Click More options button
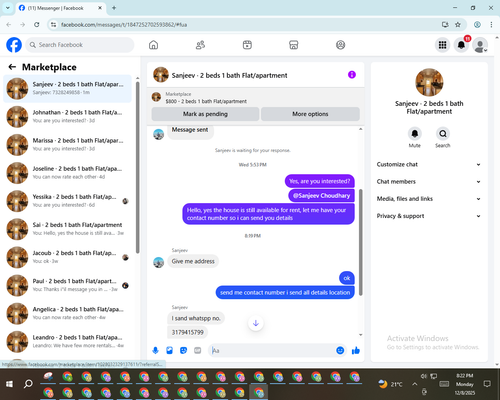 point(310,114)
